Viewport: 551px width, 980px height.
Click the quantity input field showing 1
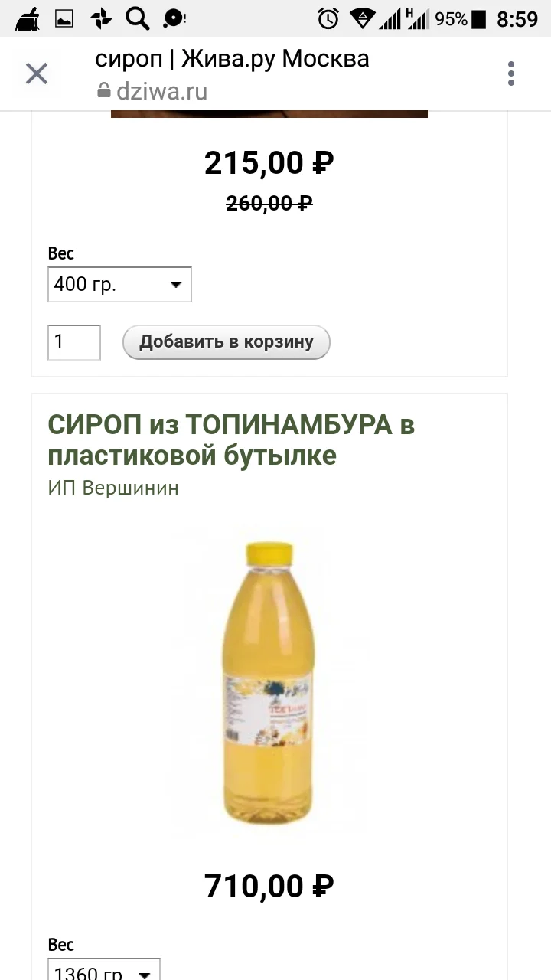coord(74,342)
